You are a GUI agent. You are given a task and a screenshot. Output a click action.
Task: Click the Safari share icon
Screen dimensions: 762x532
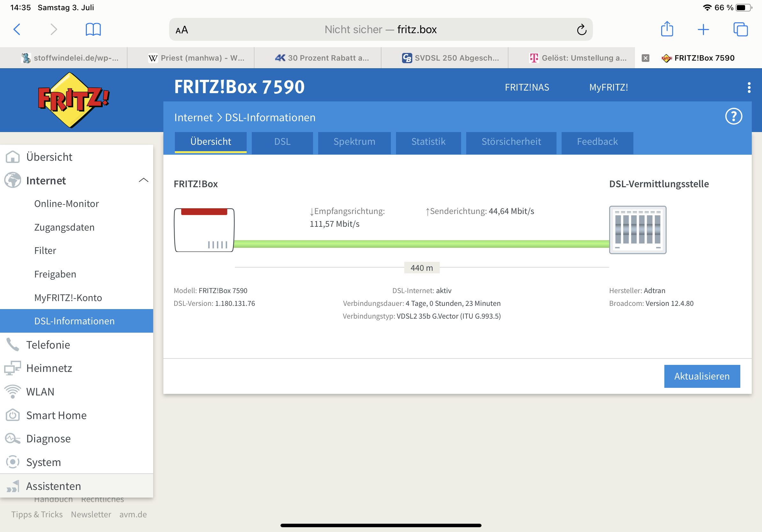pos(667,29)
